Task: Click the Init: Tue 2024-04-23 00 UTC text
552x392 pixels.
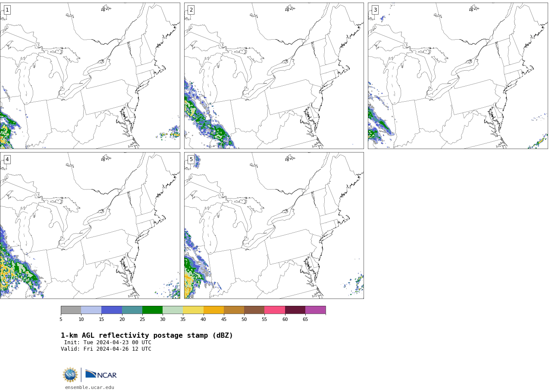Action: [108, 342]
